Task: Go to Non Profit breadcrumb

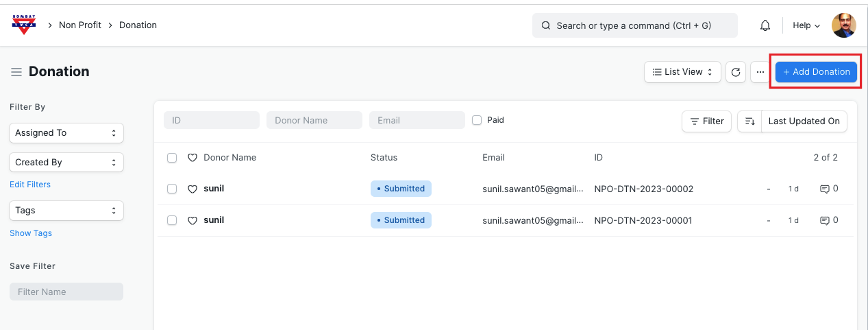Action: [80, 25]
